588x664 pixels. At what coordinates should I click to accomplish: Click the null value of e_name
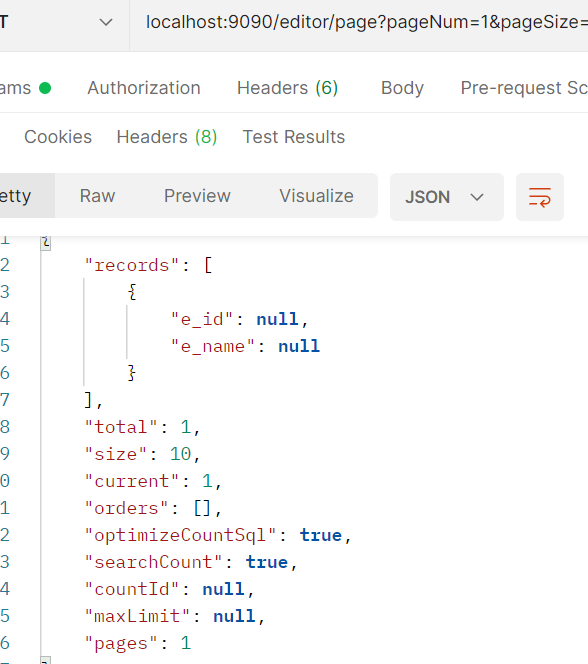coord(299,346)
